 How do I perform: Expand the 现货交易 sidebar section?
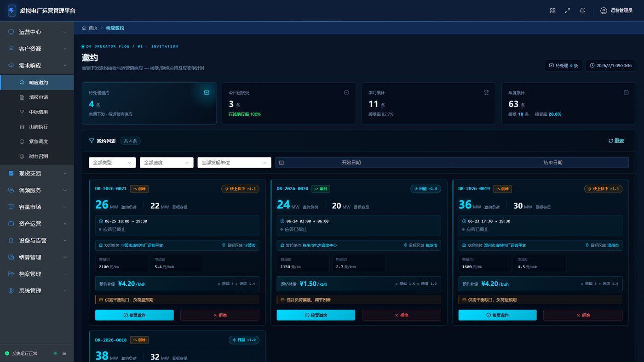(37, 173)
